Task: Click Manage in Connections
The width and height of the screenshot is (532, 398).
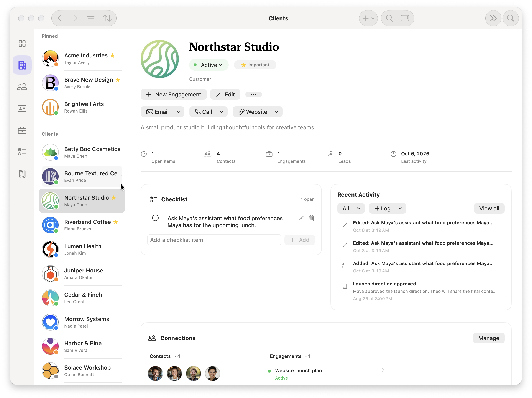Action: (488, 338)
